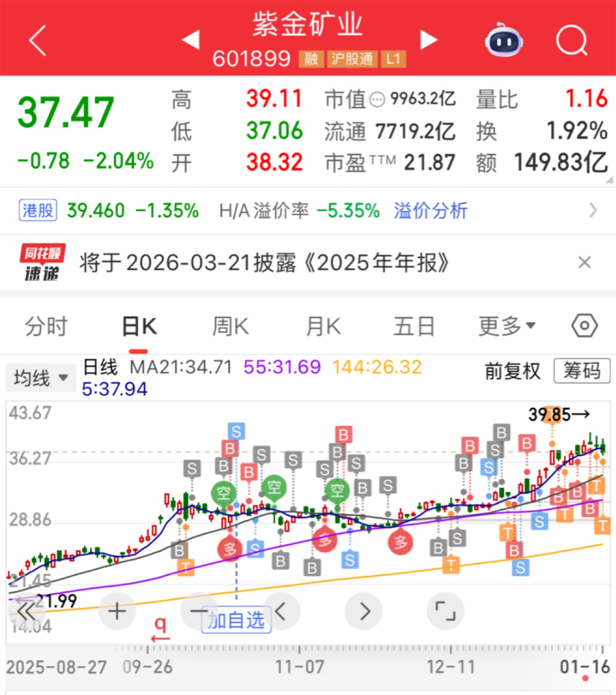The width and height of the screenshot is (616, 695).
Task: Tap the orange 144:26.32 average value
Action: pyautogui.click(x=377, y=367)
